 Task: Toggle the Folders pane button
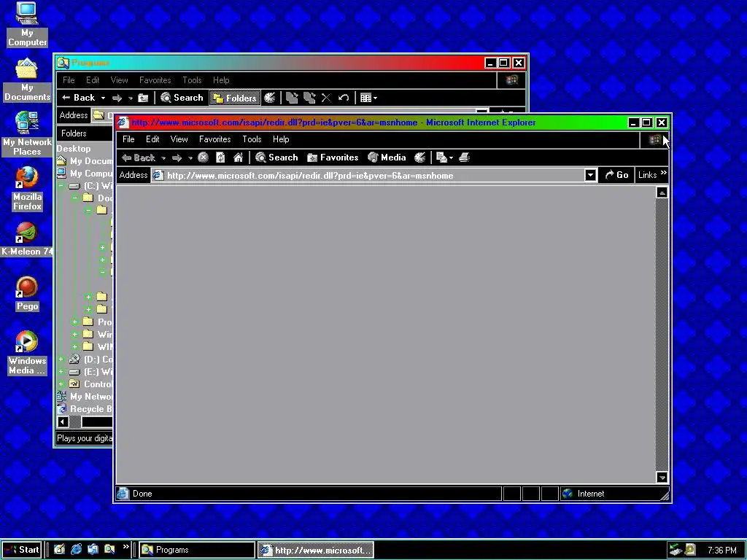[235, 98]
